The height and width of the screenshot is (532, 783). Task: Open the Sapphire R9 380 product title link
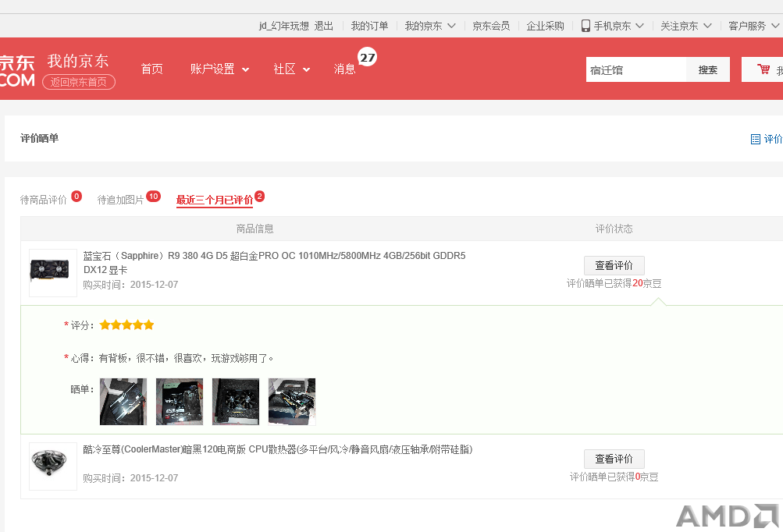point(274,263)
